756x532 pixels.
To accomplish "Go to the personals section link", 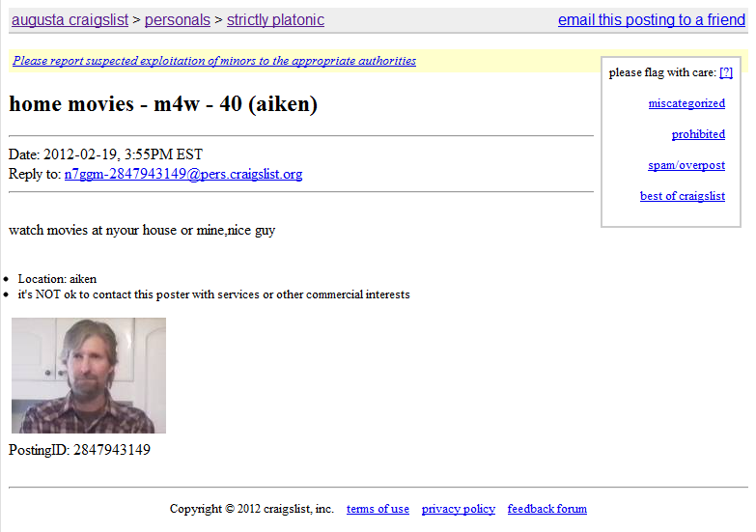I will (x=178, y=19).
